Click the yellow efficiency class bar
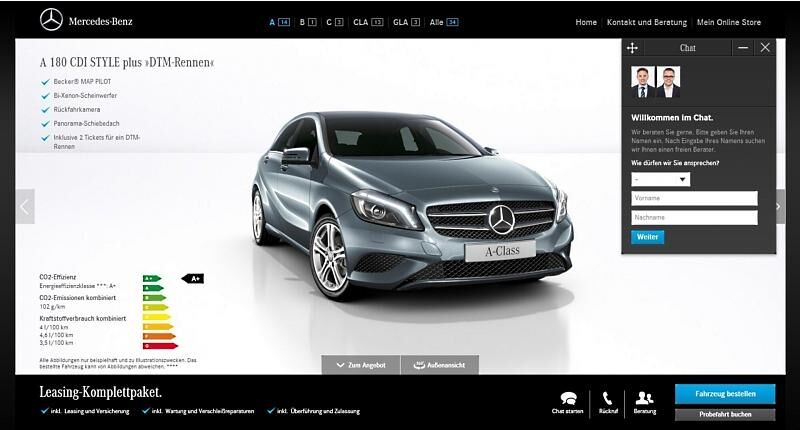 coord(157,317)
